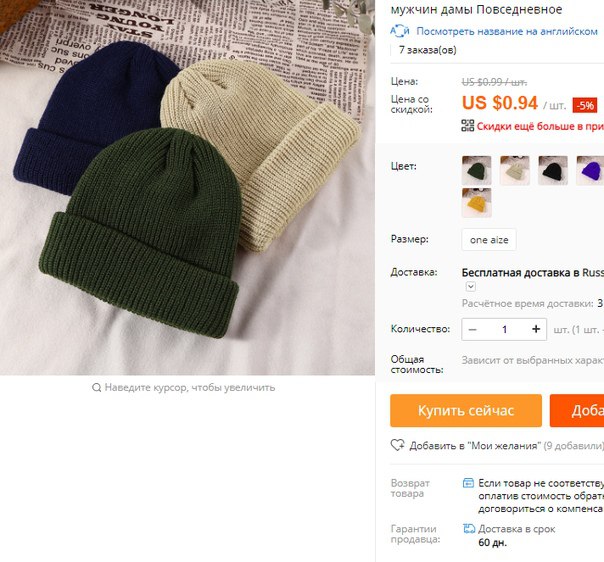
Task: Choose the purple hat color swatch
Action: pyautogui.click(x=590, y=170)
